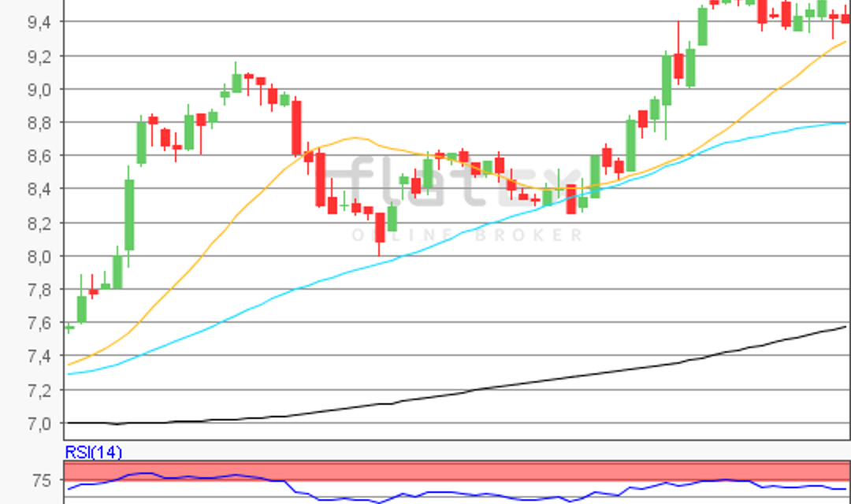Select the 7,8 price axis label
The height and width of the screenshot is (504, 851).
coord(39,291)
